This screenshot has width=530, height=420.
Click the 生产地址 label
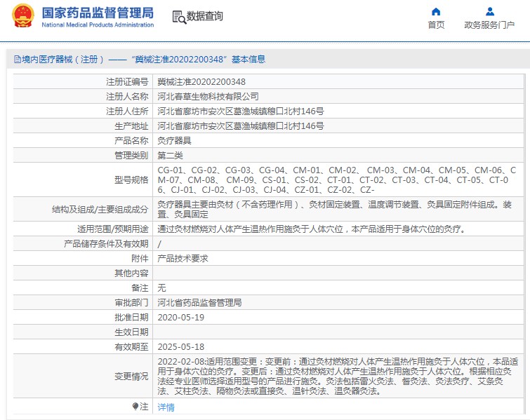click(131, 126)
